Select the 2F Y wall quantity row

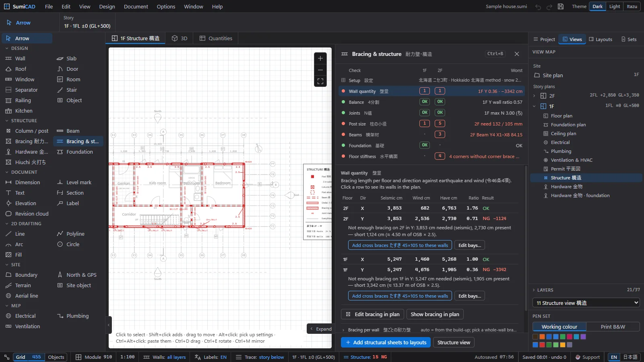[430, 218]
